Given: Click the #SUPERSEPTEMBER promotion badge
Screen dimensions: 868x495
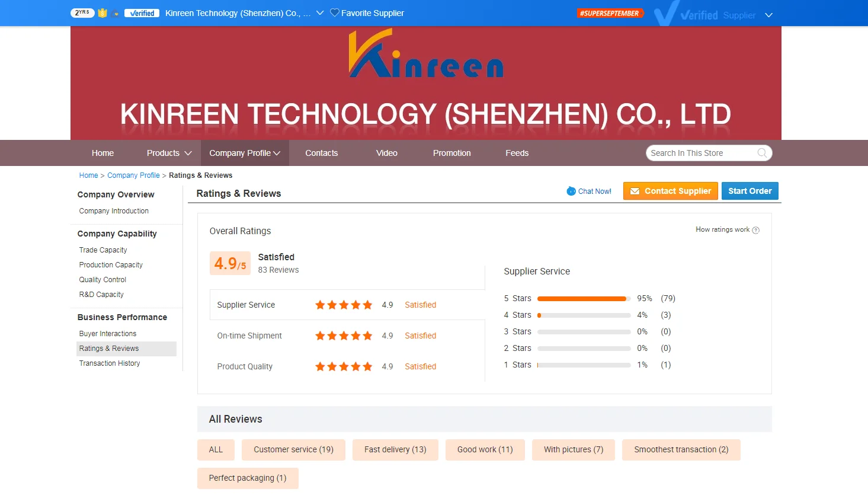Looking at the screenshot, I should (x=610, y=13).
